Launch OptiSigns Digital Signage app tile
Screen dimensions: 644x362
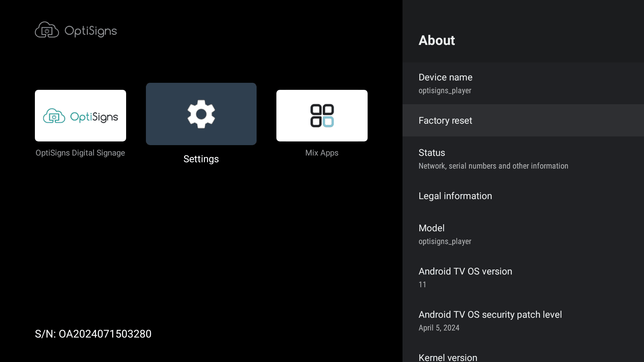[80, 116]
